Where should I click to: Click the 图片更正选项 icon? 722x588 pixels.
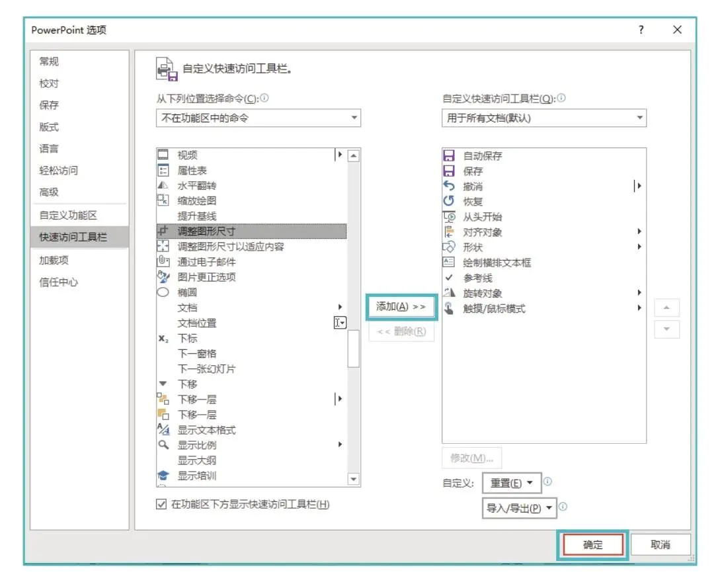coord(163,276)
